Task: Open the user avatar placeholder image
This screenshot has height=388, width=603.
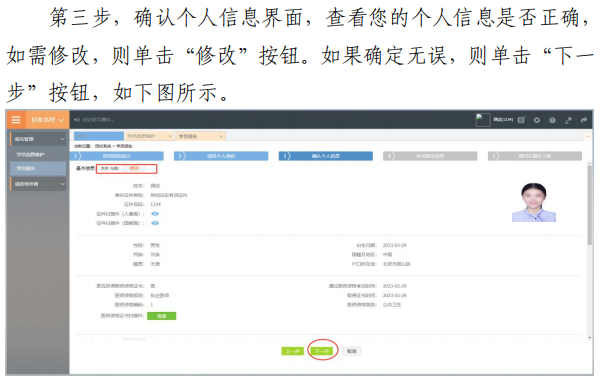Action: coord(483,120)
